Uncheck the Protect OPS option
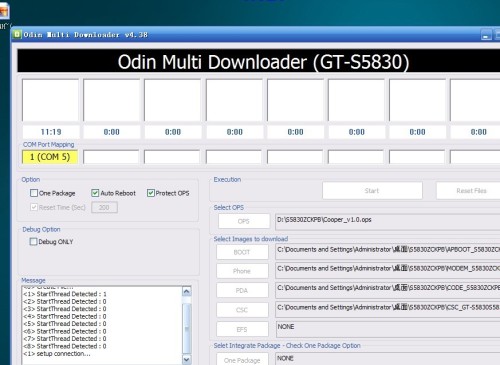The image size is (500, 365). (x=151, y=193)
